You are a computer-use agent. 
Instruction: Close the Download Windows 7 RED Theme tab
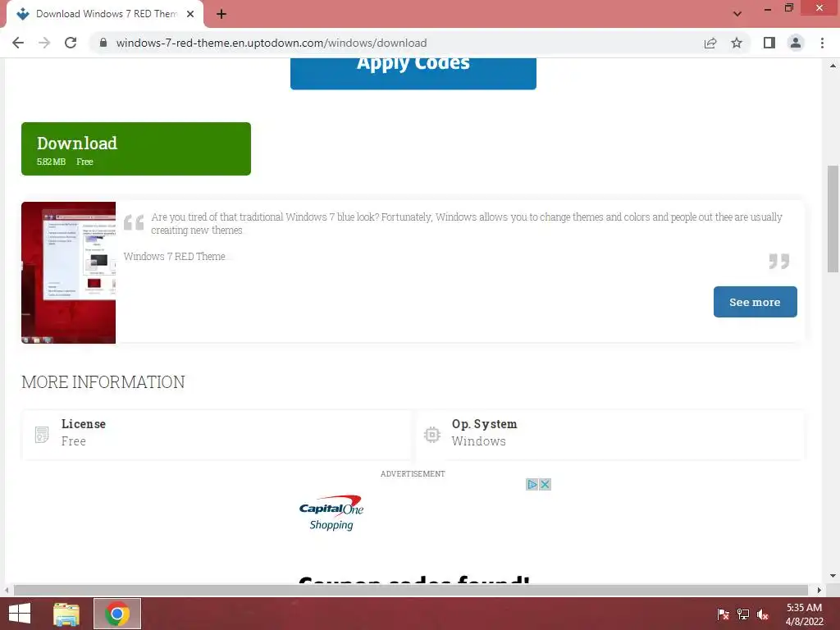point(190,15)
